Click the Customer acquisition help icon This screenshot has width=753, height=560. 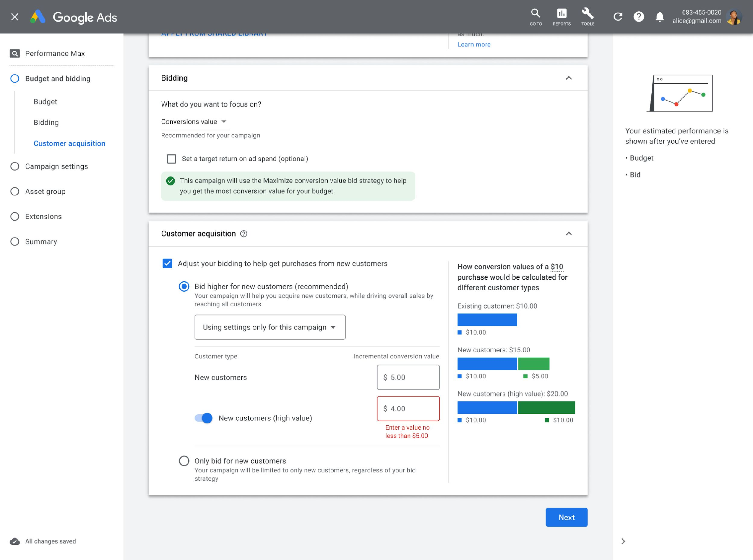244,234
